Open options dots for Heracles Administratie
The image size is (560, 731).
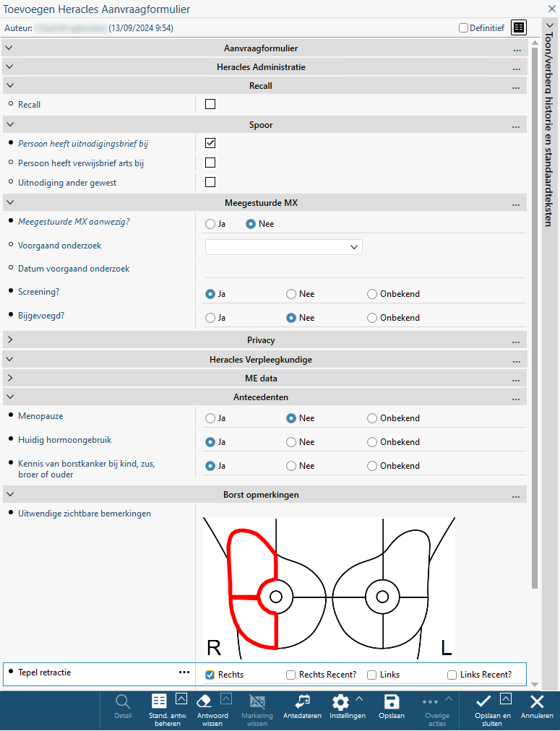point(516,69)
